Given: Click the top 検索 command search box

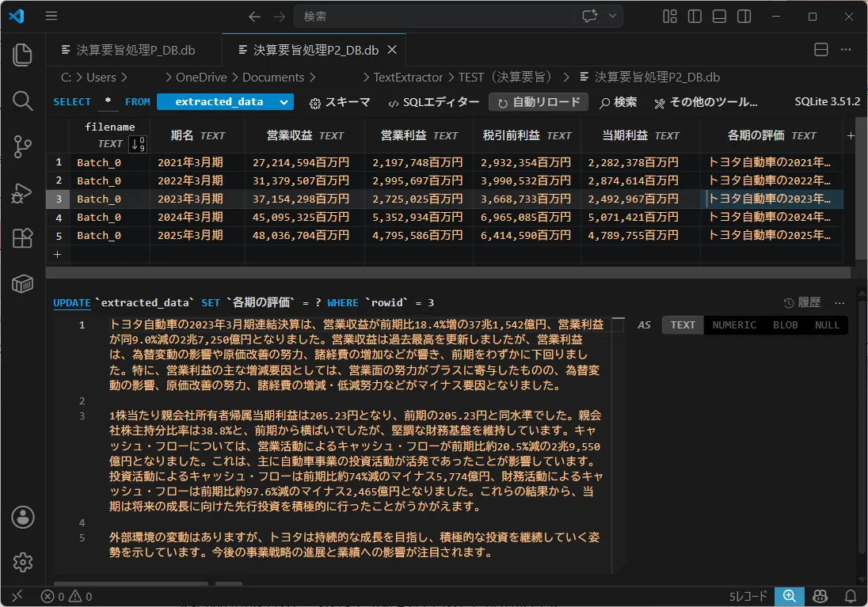Looking at the screenshot, I should [x=435, y=17].
